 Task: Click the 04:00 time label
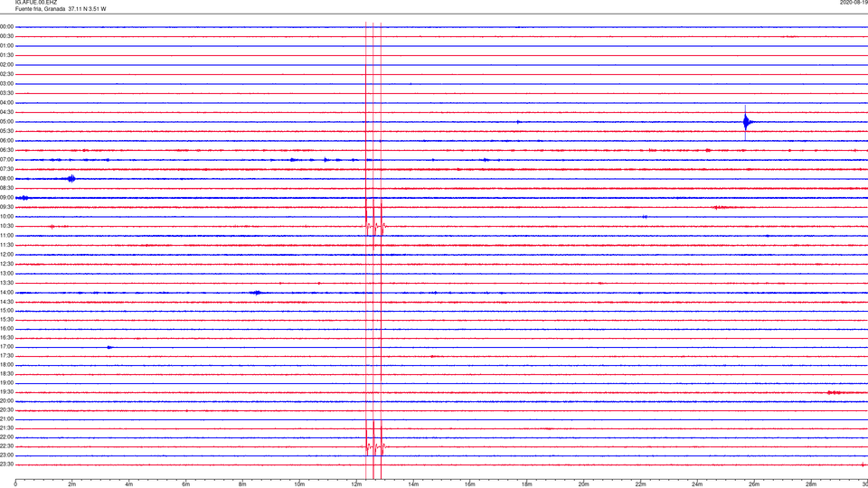(6, 103)
